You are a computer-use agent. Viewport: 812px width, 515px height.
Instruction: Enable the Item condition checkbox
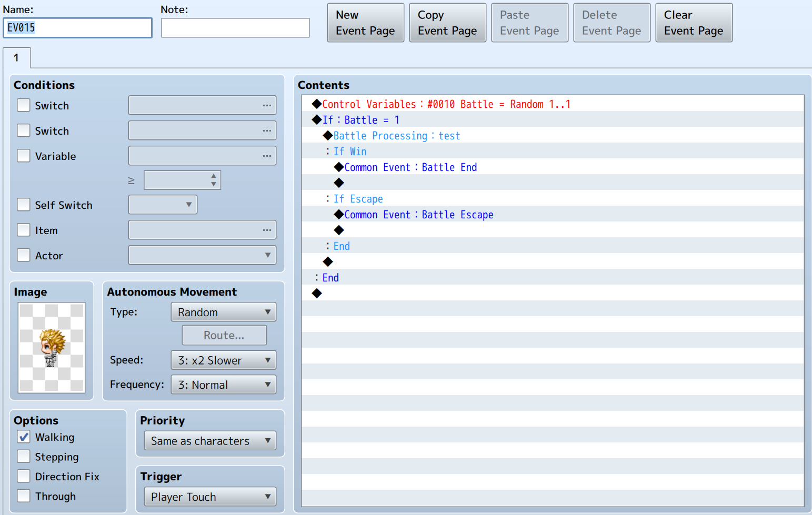(24, 230)
